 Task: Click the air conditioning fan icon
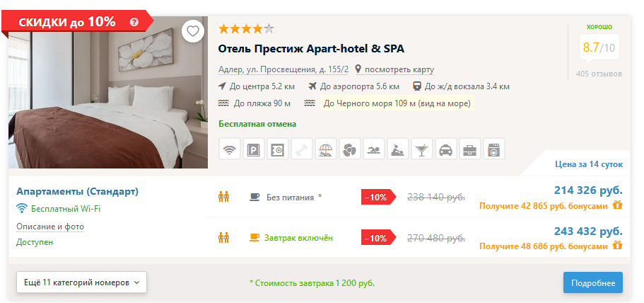tap(349, 149)
